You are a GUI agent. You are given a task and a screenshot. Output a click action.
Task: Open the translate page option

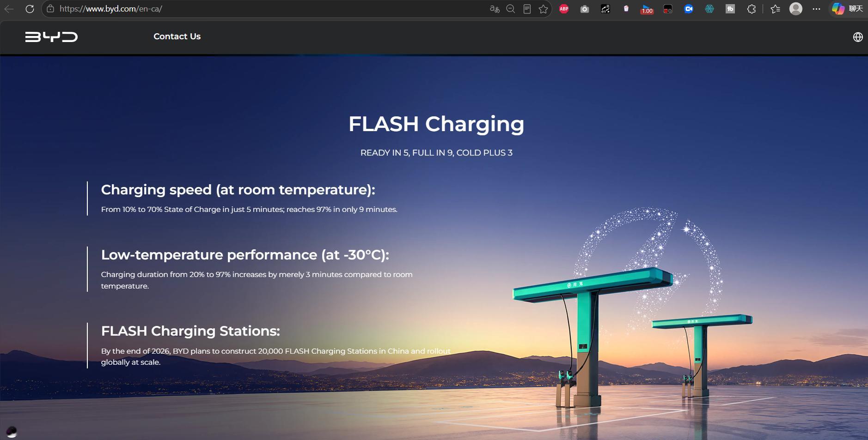click(x=495, y=9)
